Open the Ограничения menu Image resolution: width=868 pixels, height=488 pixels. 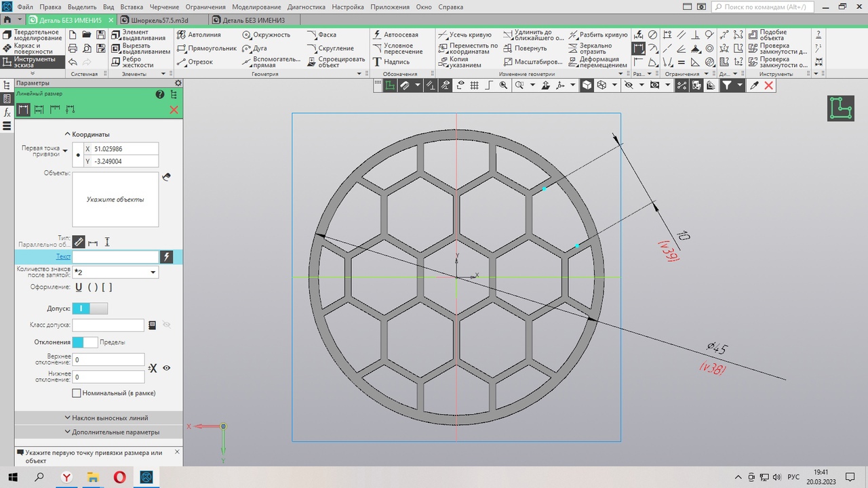(205, 7)
